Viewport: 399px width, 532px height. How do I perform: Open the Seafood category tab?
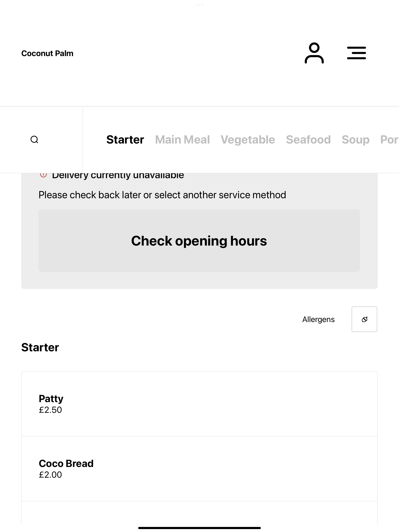click(x=308, y=139)
